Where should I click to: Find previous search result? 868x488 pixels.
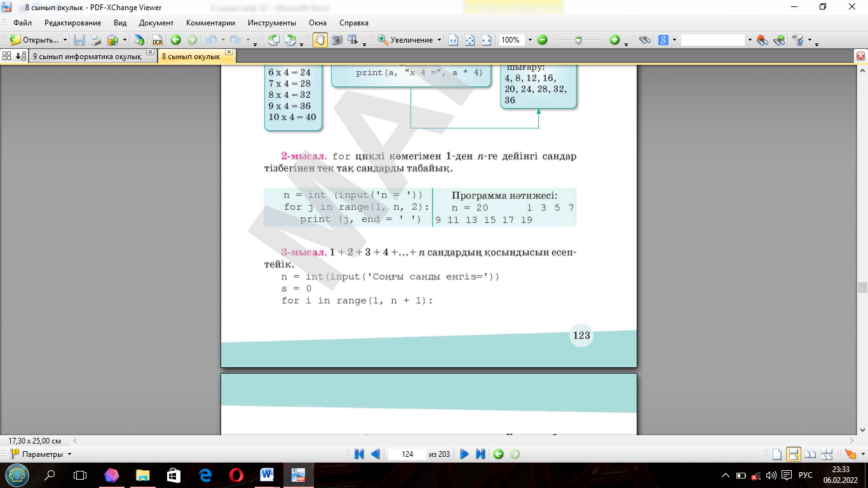point(763,40)
